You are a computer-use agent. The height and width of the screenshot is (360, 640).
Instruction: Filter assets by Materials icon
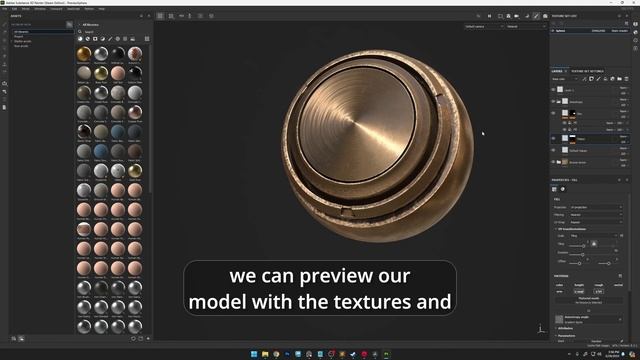80,39
